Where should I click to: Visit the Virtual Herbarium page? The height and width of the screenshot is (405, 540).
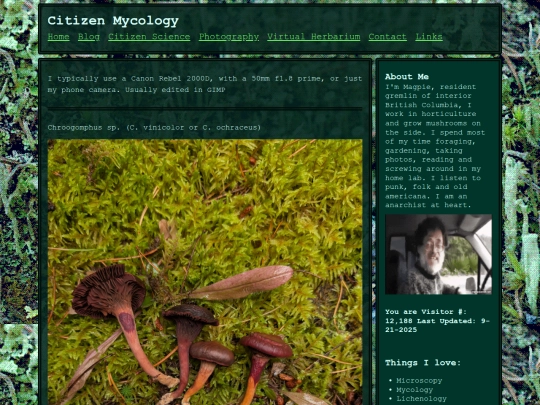pos(314,37)
